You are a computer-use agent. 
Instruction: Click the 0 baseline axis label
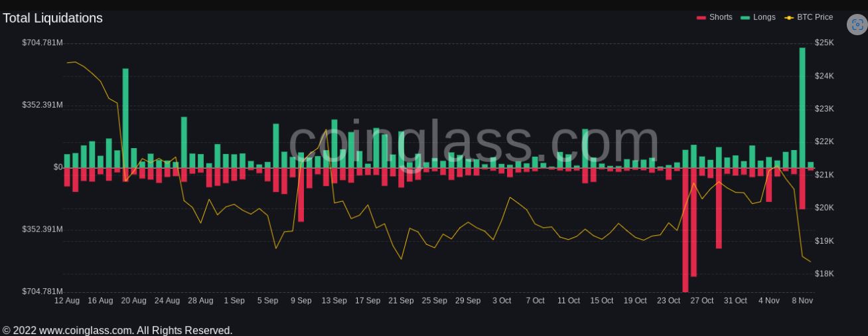click(x=58, y=167)
